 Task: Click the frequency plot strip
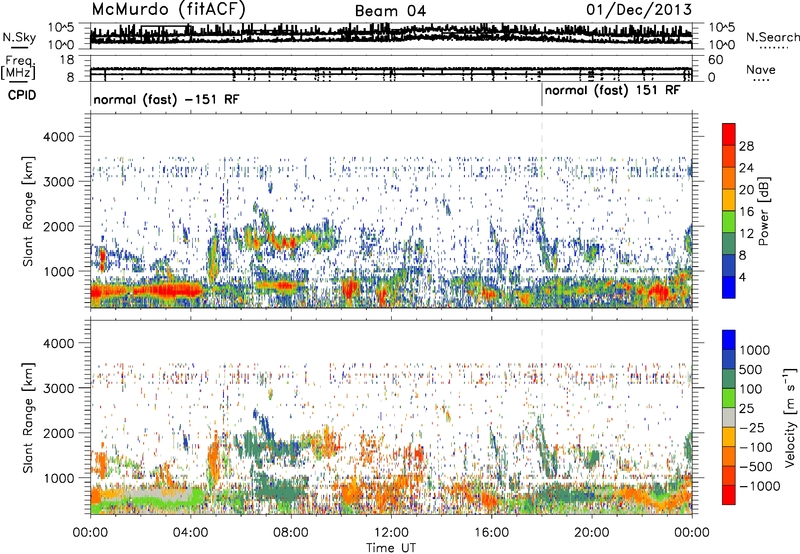391,69
